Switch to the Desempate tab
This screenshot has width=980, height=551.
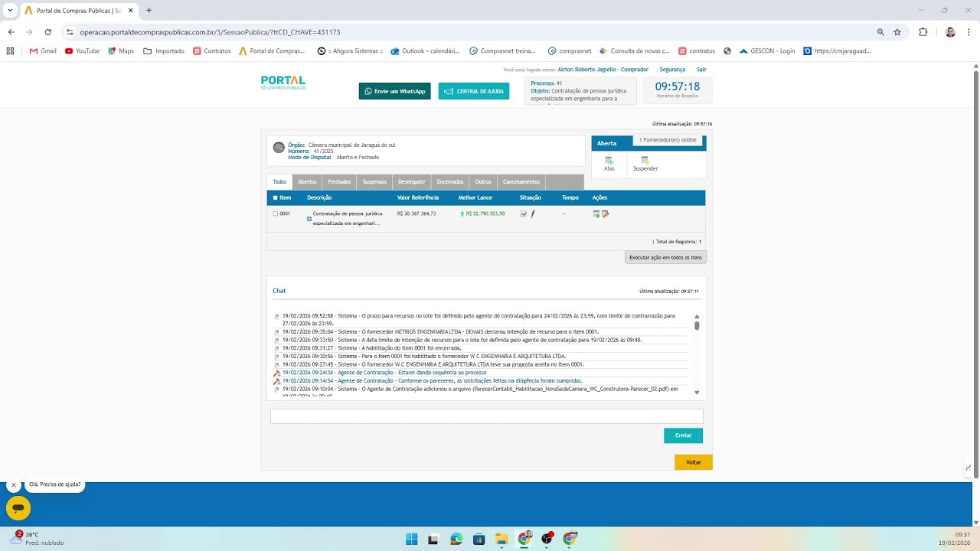(411, 182)
